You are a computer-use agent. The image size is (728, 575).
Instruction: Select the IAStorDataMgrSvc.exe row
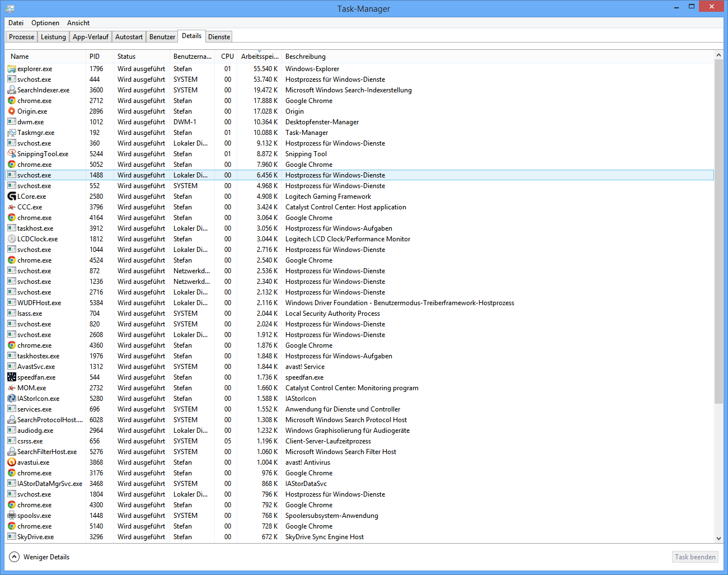click(x=360, y=484)
